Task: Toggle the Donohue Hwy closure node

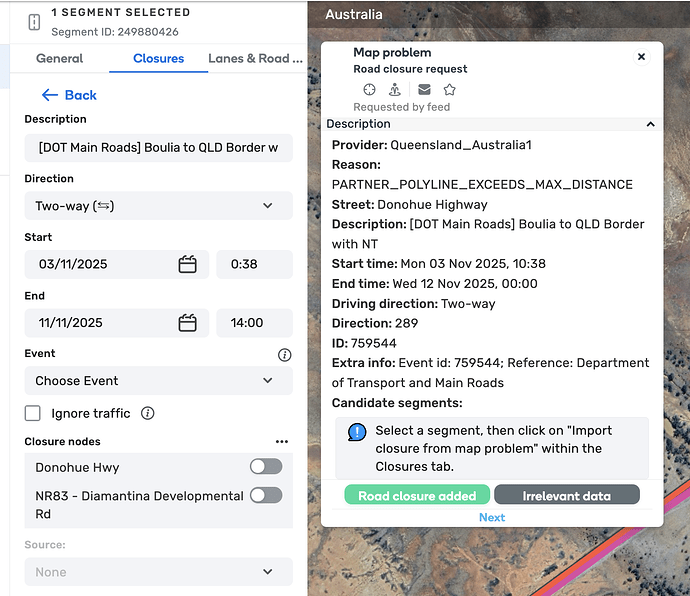Action: [x=266, y=467]
